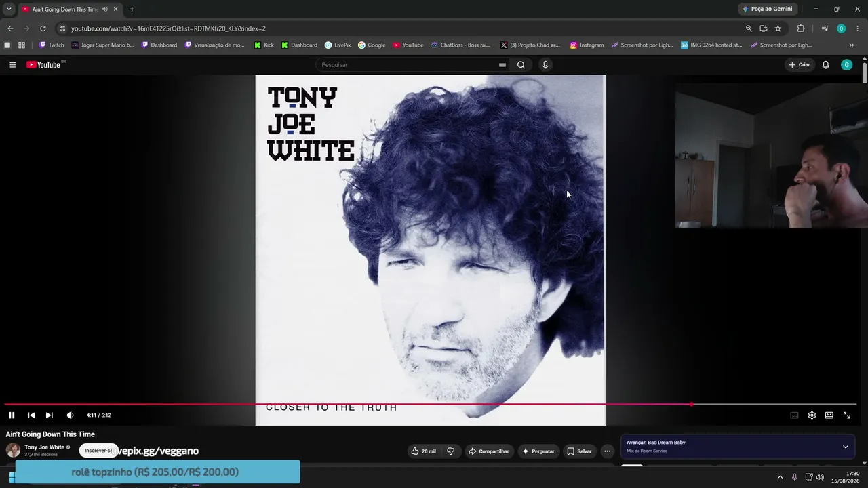Open Tony Joe White channel avatar
Image resolution: width=868 pixels, height=488 pixels.
tap(13, 451)
